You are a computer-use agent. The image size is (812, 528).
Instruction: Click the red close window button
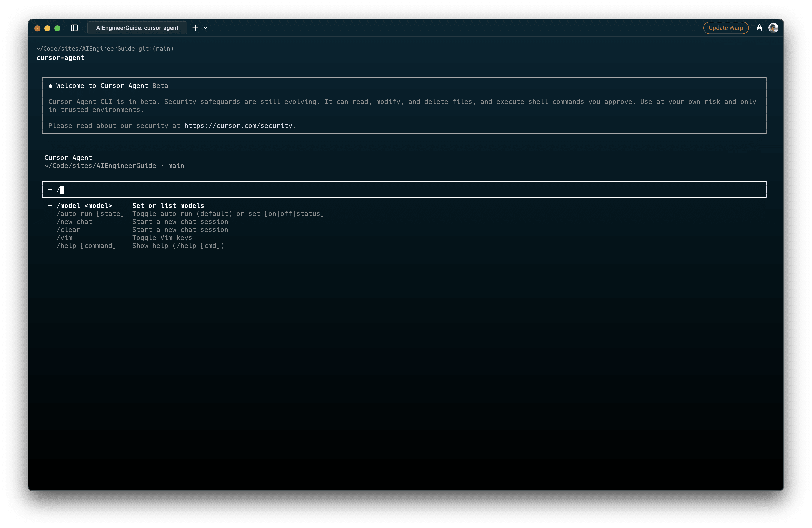(37, 28)
